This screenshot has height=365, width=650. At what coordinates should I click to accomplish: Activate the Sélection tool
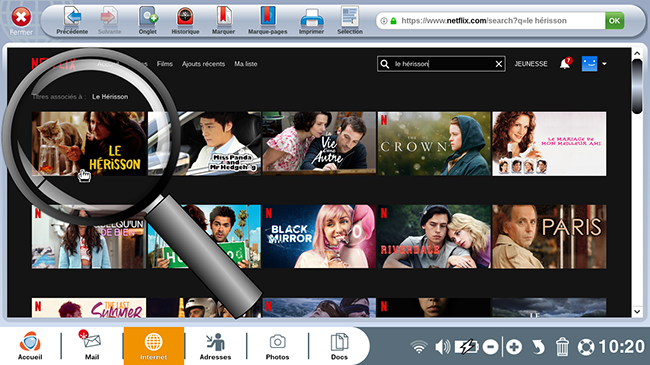click(350, 21)
